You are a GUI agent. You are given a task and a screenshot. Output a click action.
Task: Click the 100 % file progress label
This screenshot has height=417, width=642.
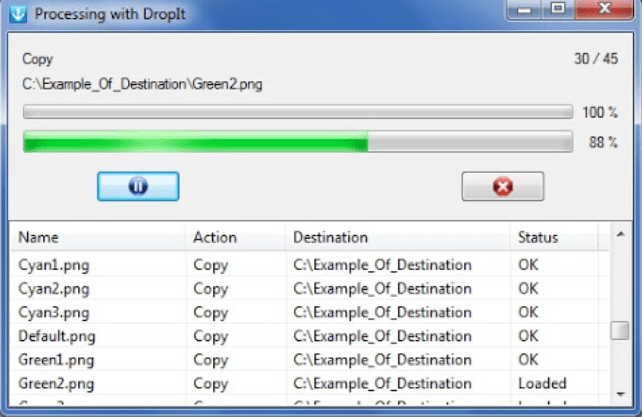[x=600, y=112]
